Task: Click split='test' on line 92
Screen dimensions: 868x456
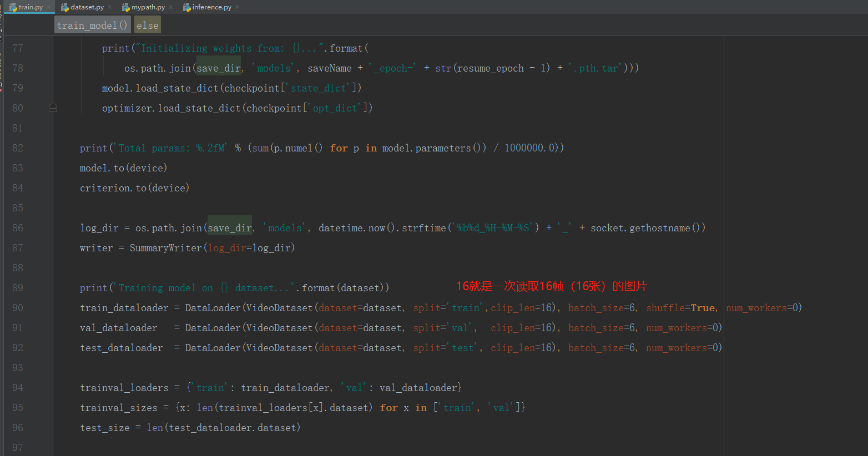Action: click(x=446, y=348)
